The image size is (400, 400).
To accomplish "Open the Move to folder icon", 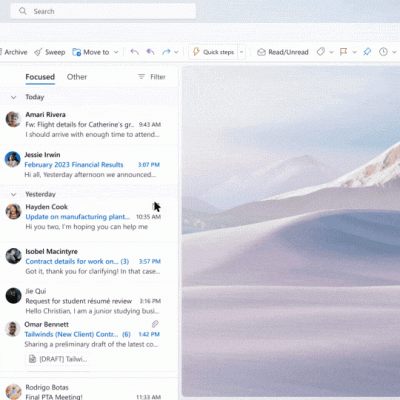I will (77, 52).
